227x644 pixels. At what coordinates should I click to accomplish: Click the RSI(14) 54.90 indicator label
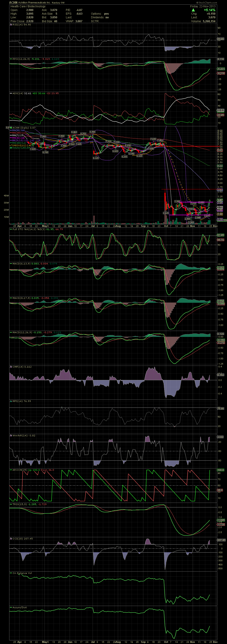point(22,25)
